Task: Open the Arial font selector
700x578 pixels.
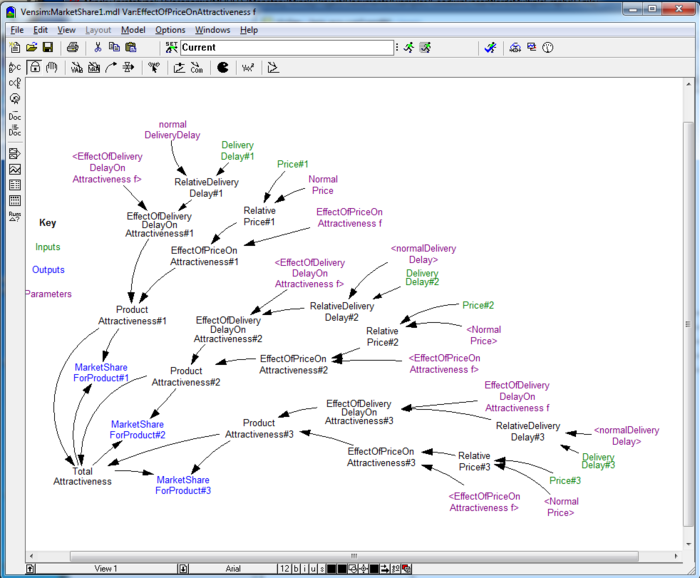Action: pyautogui.click(x=233, y=569)
